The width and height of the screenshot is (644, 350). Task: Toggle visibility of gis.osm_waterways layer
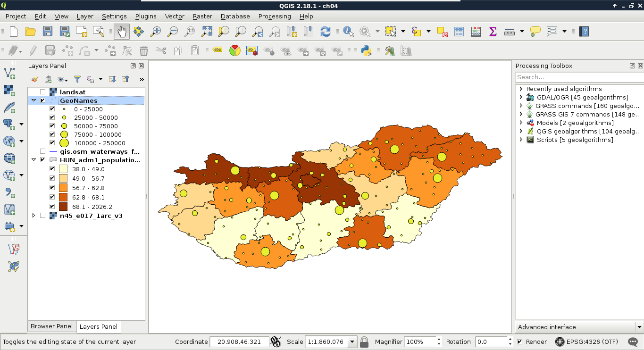[43, 151]
